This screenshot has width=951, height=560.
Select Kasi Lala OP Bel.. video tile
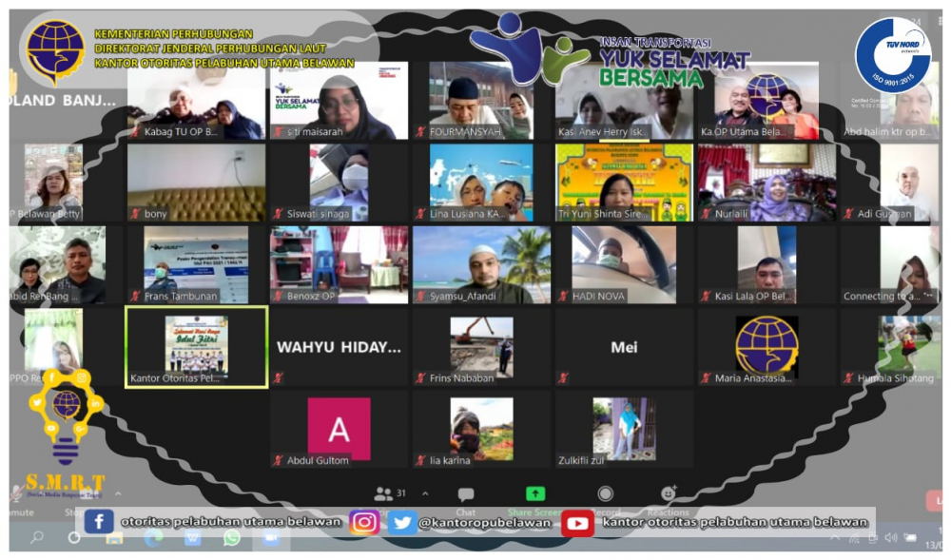(x=767, y=265)
